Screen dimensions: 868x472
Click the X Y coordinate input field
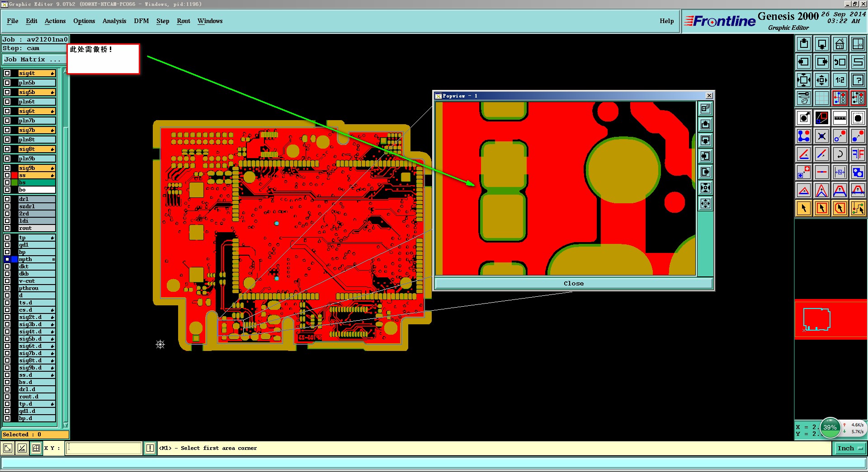(104, 448)
